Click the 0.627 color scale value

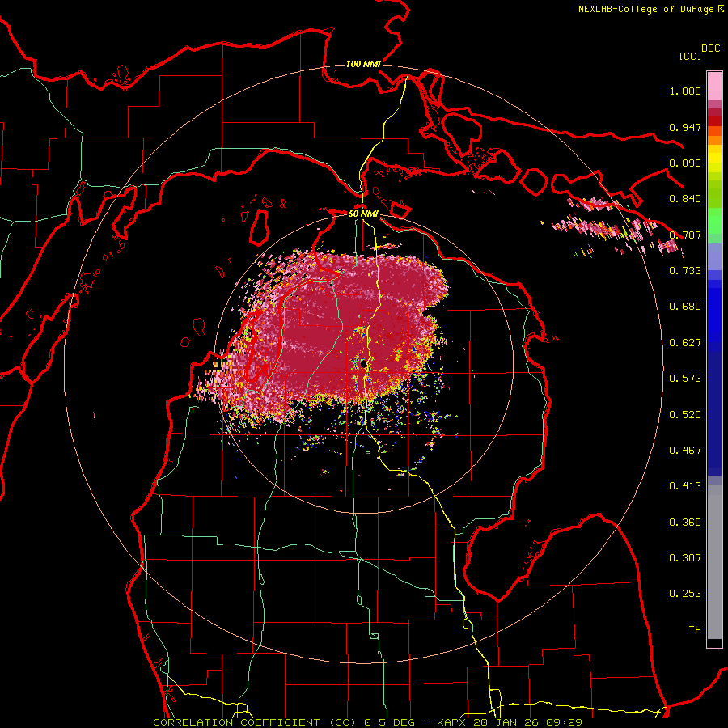(685, 343)
